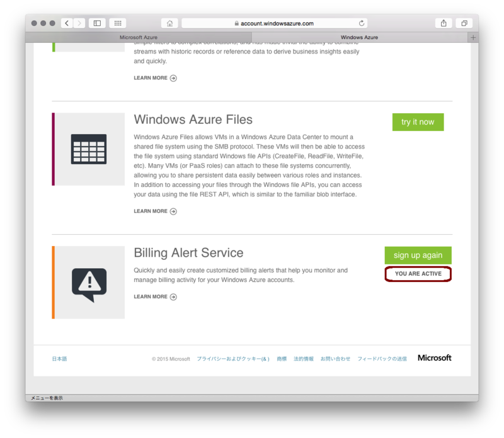
Task: Click the sign up again button
Action: (418, 255)
